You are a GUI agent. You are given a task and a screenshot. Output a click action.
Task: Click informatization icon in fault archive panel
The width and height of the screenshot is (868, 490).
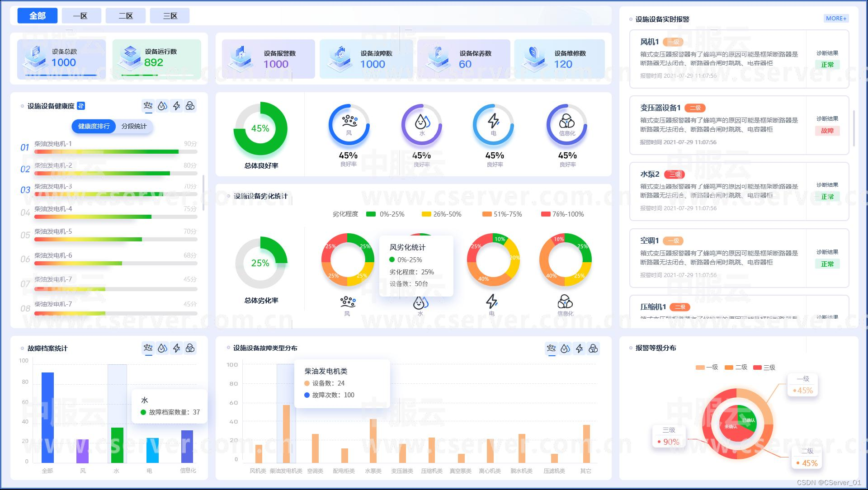click(x=190, y=348)
